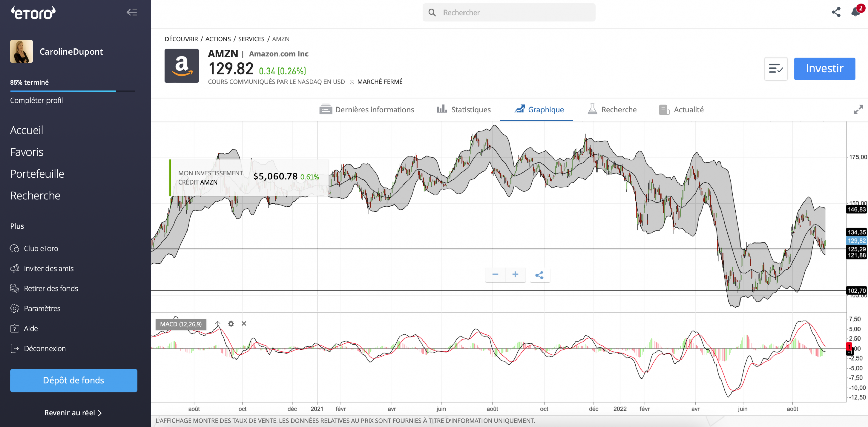Viewport: 868px width, 427px height.
Task: Click DÉCOUVRIR in breadcrumb
Action: pyautogui.click(x=181, y=39)
